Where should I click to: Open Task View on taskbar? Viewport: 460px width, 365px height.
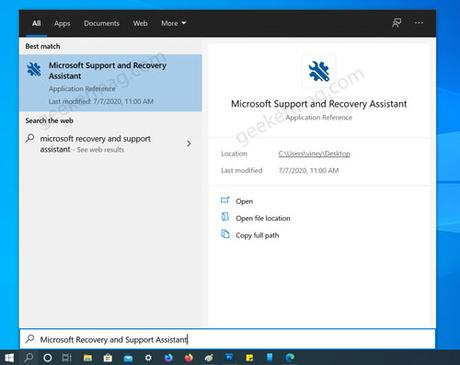click(67, 358)
